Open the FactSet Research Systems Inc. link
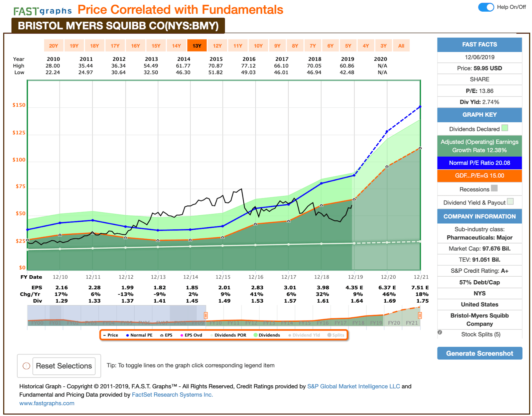This screenshot has width=532, height=416. coord(172,395)
